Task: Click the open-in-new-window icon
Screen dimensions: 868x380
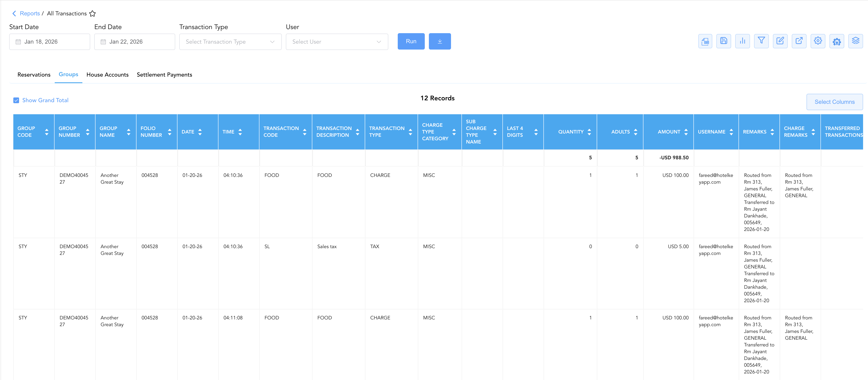Action: 799,41
